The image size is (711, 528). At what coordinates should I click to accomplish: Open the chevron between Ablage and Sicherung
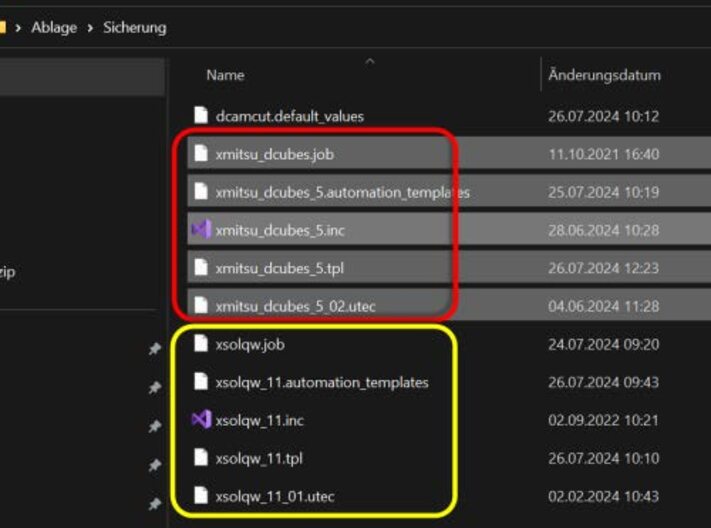90,27
